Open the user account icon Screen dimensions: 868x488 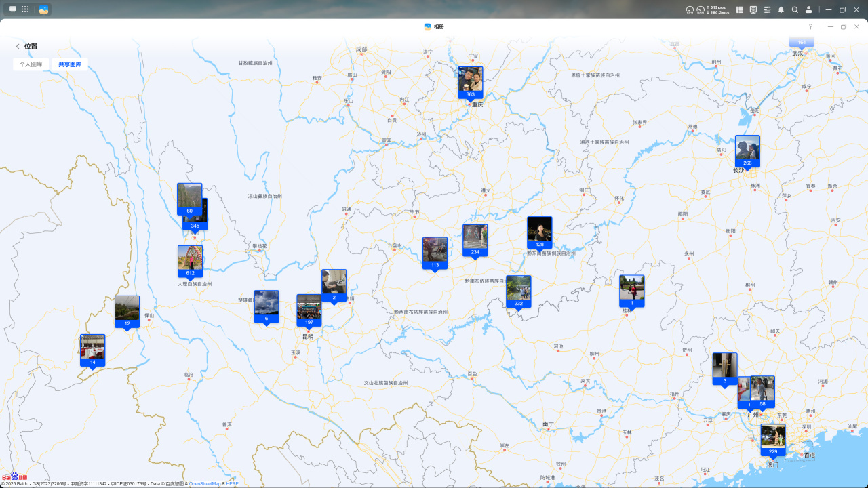pyautogui.click(x=808, y=9)
